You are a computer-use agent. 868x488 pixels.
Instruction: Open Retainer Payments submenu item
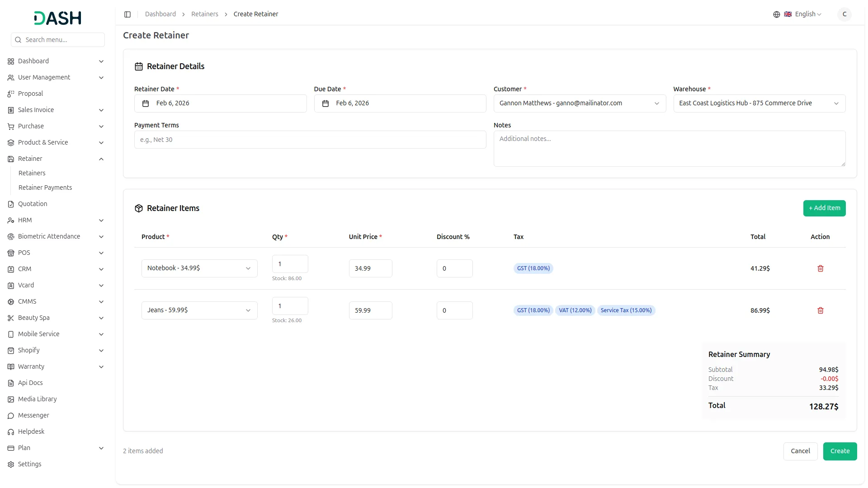45,188
